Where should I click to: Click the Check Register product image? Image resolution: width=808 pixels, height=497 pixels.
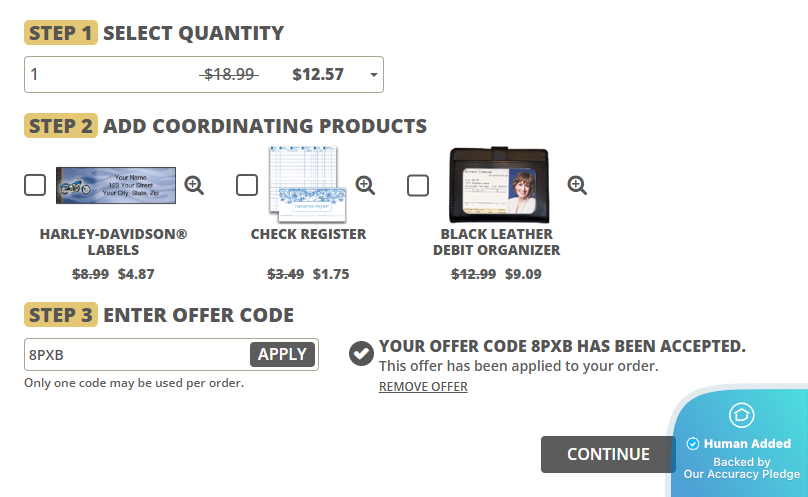click(305, 185)
